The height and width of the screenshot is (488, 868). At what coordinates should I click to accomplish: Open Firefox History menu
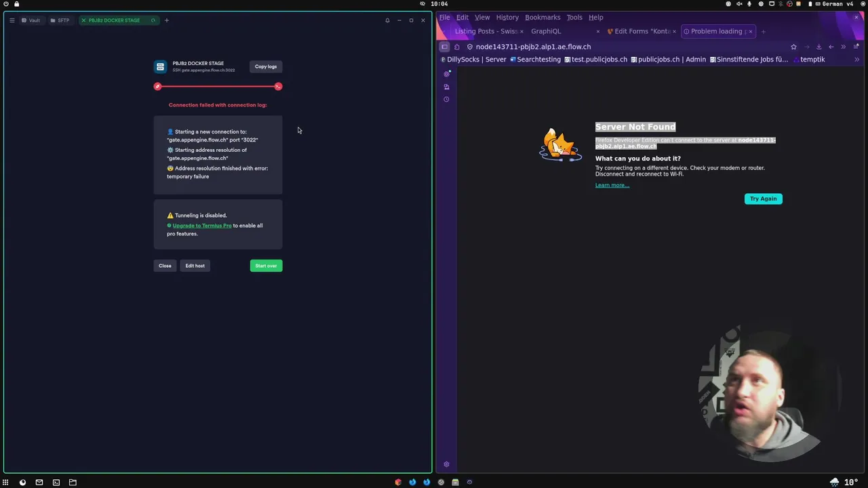(x=507, y=18)
